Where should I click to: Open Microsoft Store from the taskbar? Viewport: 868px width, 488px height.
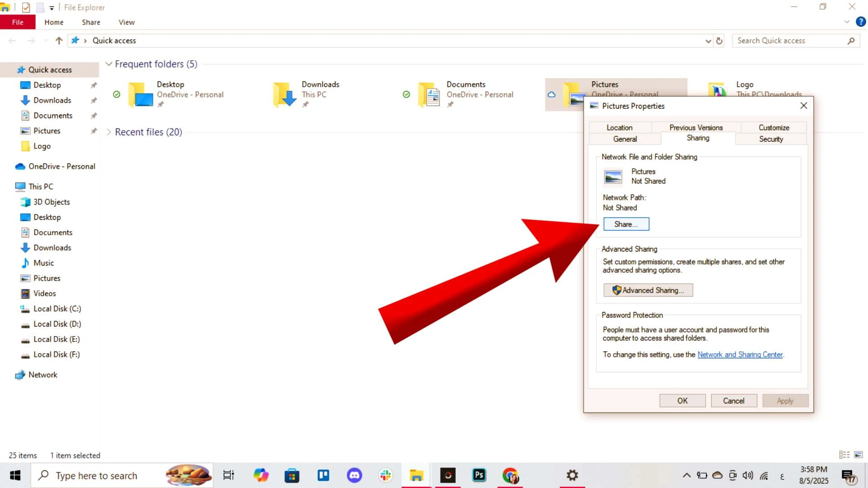(292, 475)
